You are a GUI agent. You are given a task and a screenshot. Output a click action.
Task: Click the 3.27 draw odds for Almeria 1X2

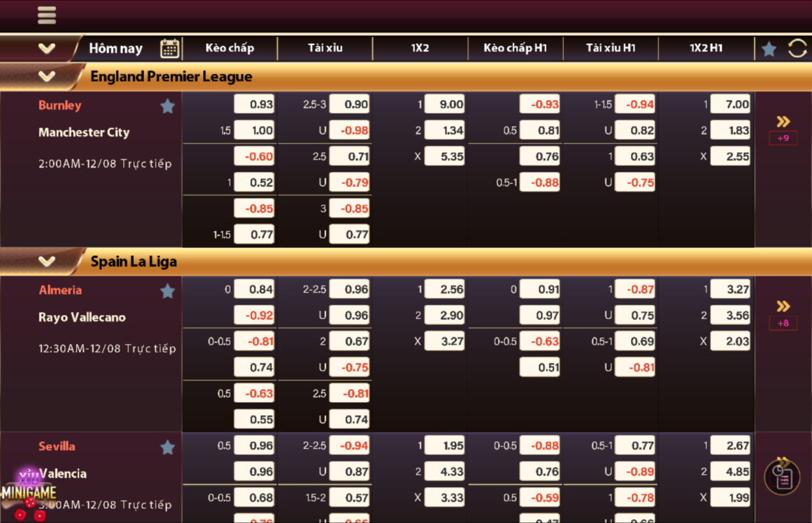(444, 341)
